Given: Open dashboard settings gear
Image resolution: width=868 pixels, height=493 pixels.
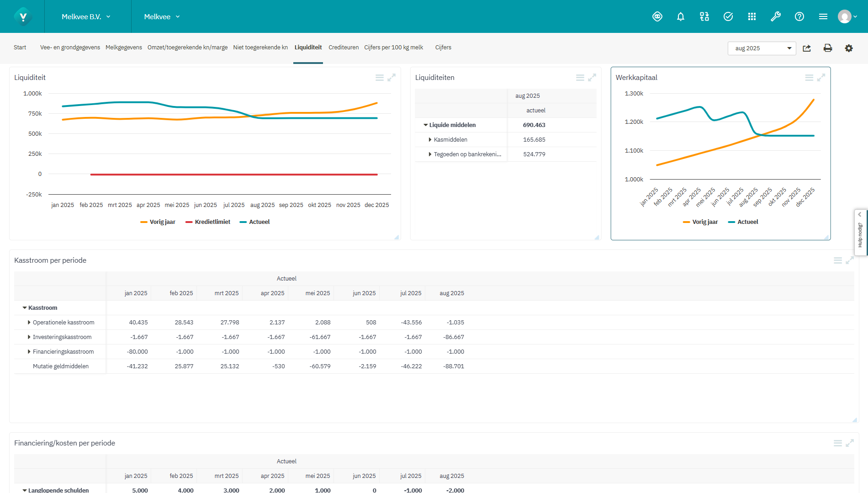Looking at the screenshot, I should click(x=848, y=48).
